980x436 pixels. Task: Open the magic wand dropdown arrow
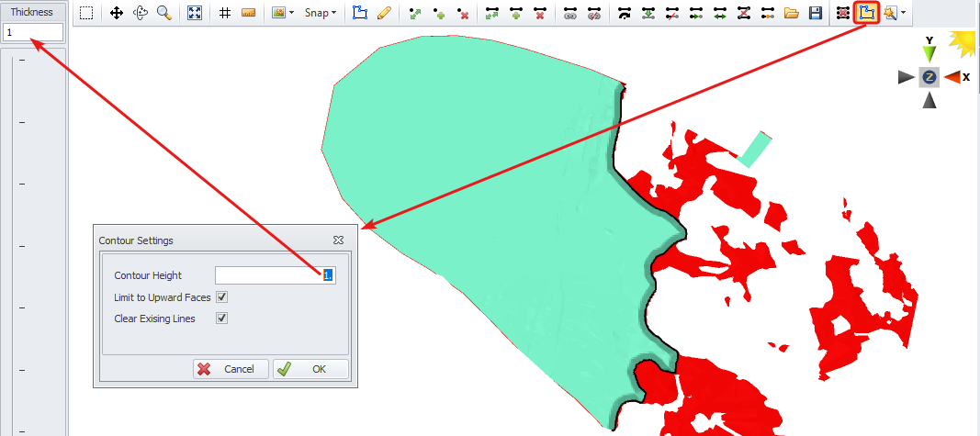(x=904, y=14)
